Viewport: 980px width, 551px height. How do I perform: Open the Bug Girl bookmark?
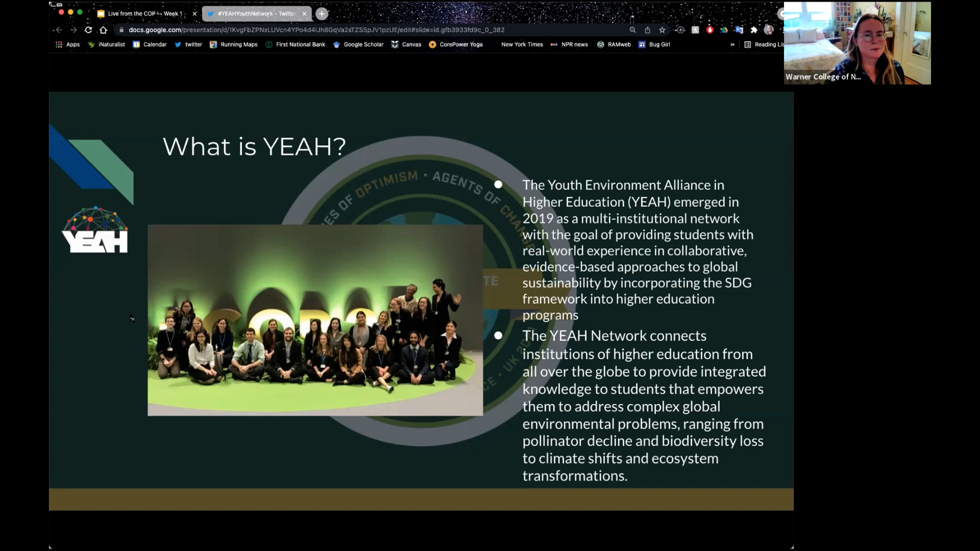(654, 44)
